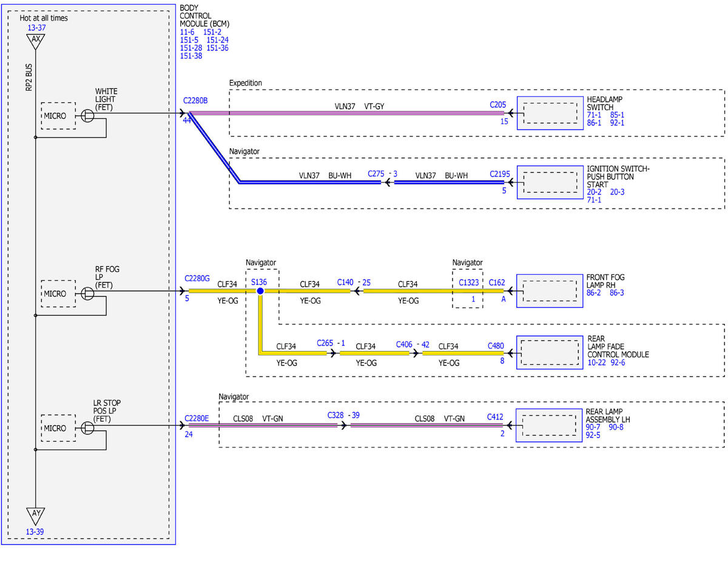Open page reference 13-37 above AX
728x562 pixels.
[36, 27]
